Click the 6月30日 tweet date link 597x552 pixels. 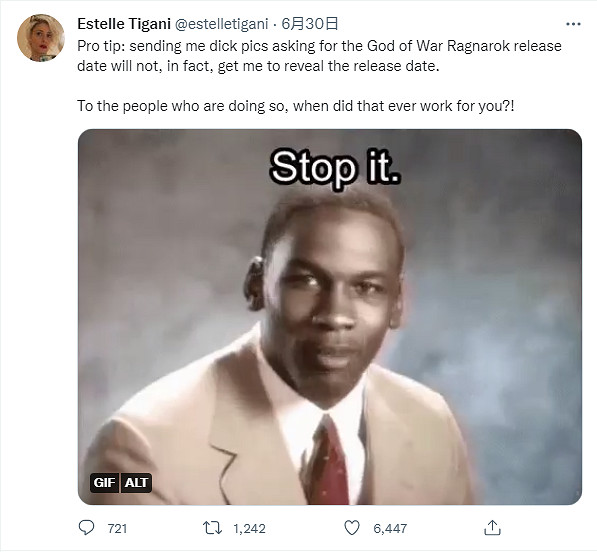[x=310, y=24]
